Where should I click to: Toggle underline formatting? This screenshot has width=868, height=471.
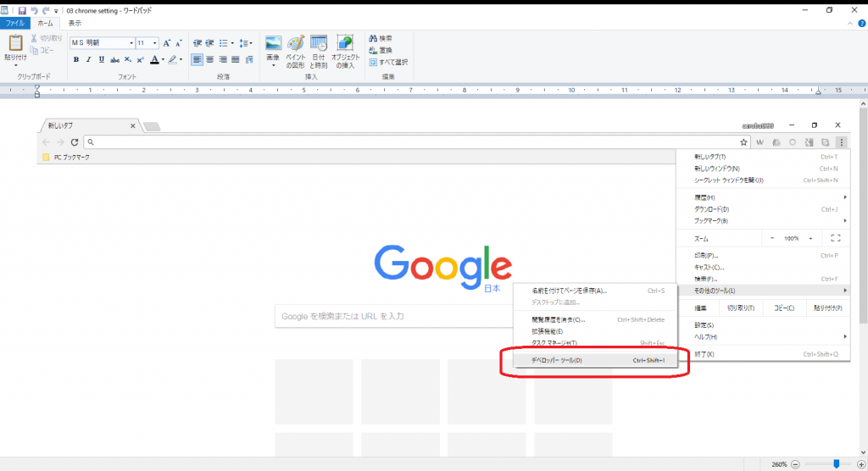102,59
